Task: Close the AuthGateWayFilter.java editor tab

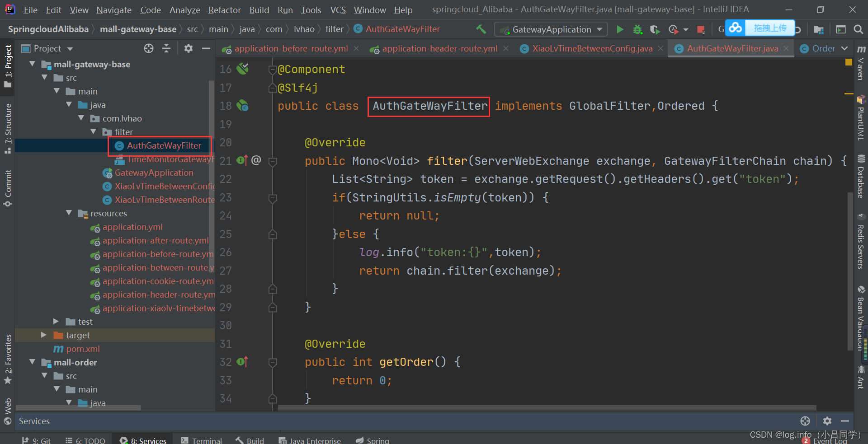Action: pyautogui.click(x=786, y=48)
